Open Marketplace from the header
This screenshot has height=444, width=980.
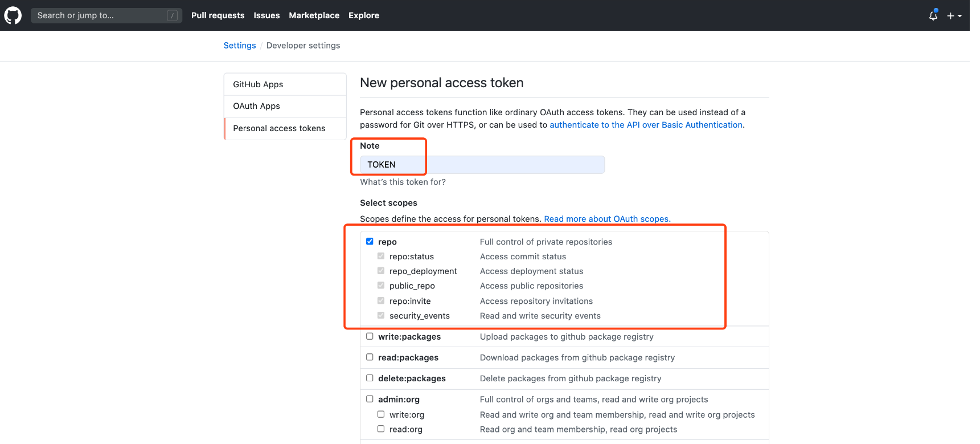pos(314,15)
